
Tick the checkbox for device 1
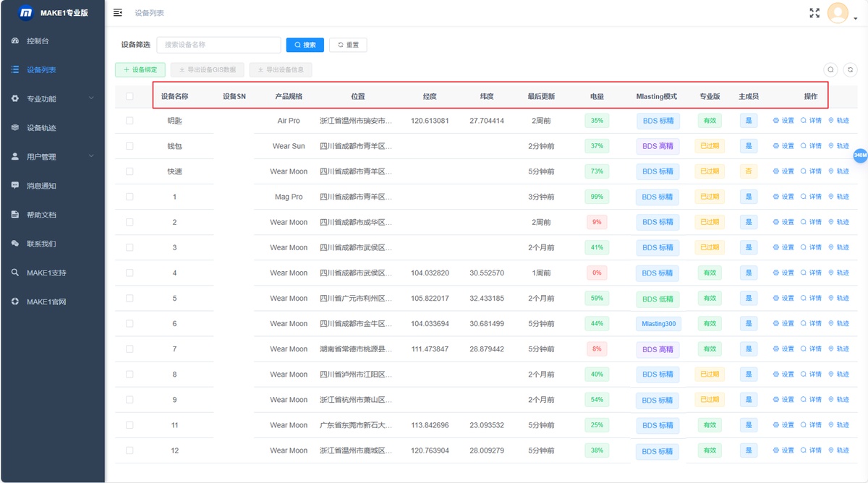[129, 197]
